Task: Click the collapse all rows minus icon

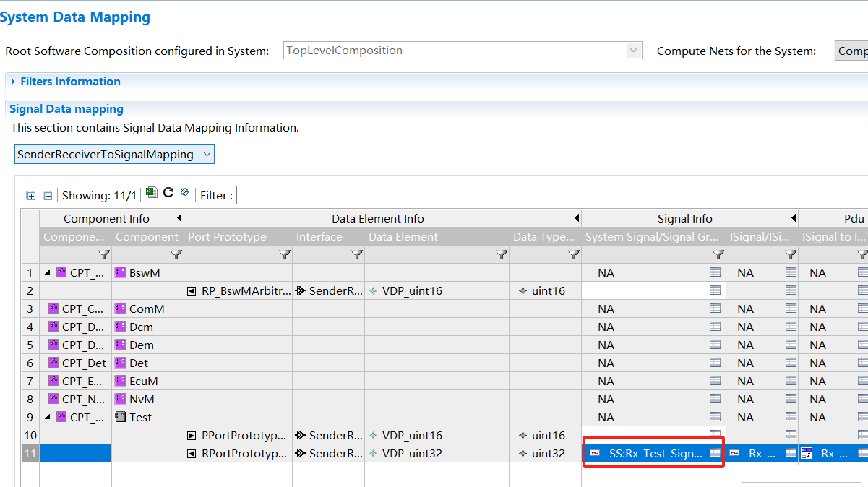Action: 47,195
